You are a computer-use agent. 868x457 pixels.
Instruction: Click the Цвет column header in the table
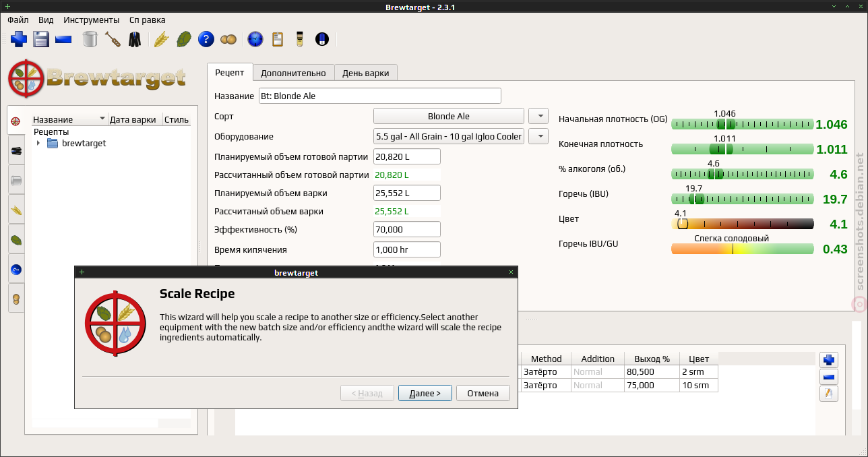click(699, 359)
